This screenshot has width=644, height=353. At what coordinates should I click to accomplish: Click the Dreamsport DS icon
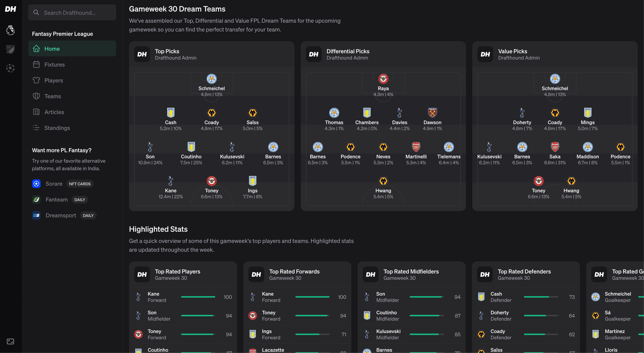pyautogui.click(x=36, y=215)
